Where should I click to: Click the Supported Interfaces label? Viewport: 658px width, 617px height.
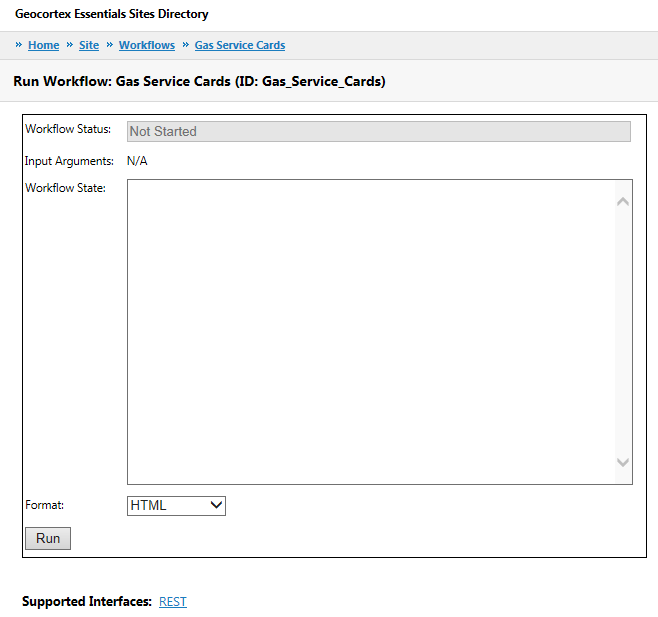(x=87, y=601)
